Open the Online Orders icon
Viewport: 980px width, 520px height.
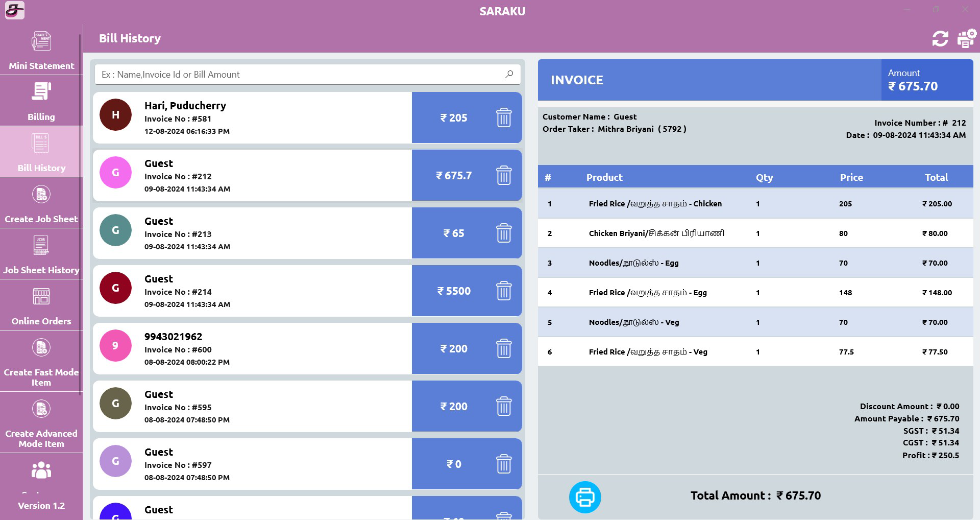pos(41,296)
